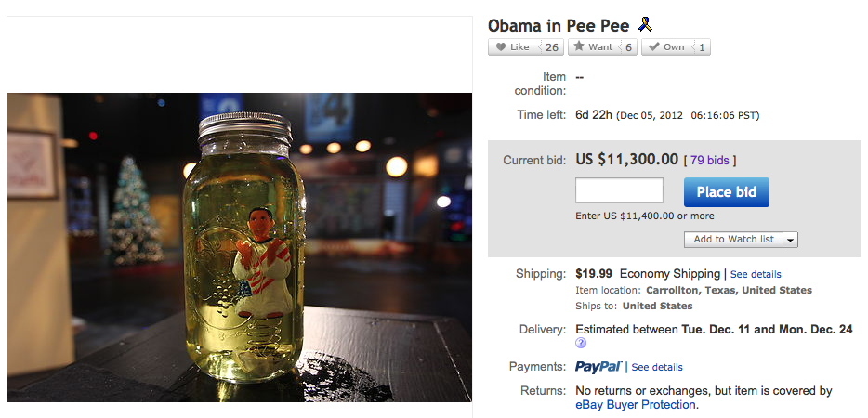Viewport: 868px width, 418px height.
Task: Open the 79 bids history link
Action: 710,161
